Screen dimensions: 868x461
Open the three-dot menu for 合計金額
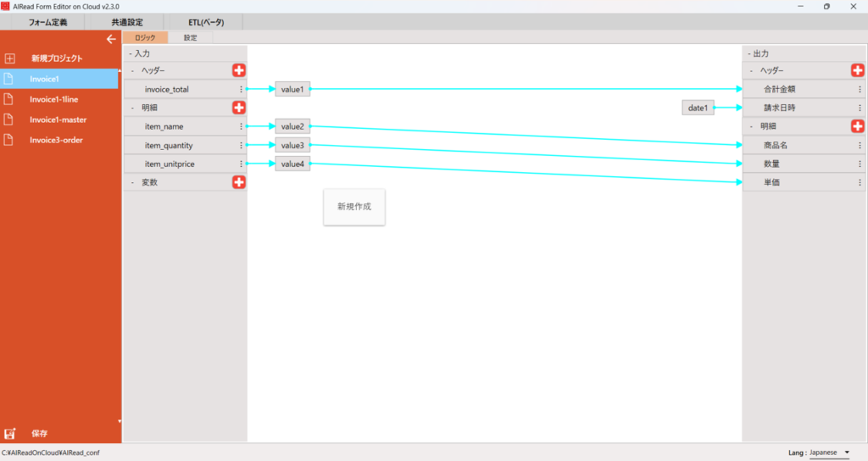point(860,89)
